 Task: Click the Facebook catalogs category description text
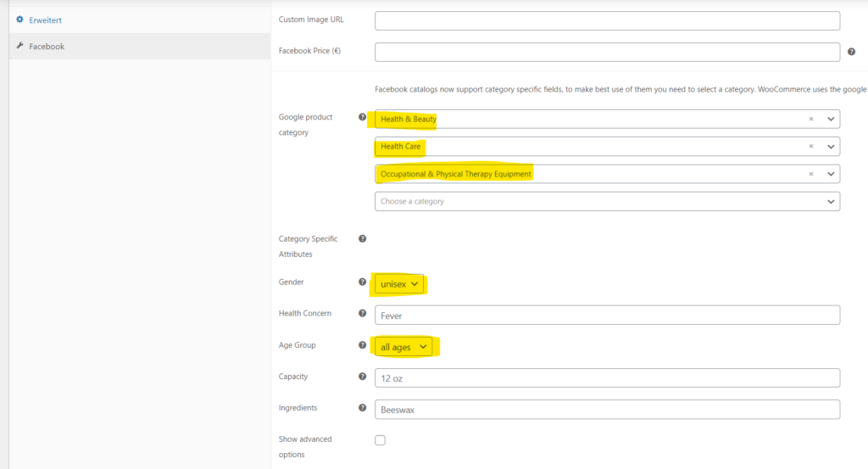[621, 89]
